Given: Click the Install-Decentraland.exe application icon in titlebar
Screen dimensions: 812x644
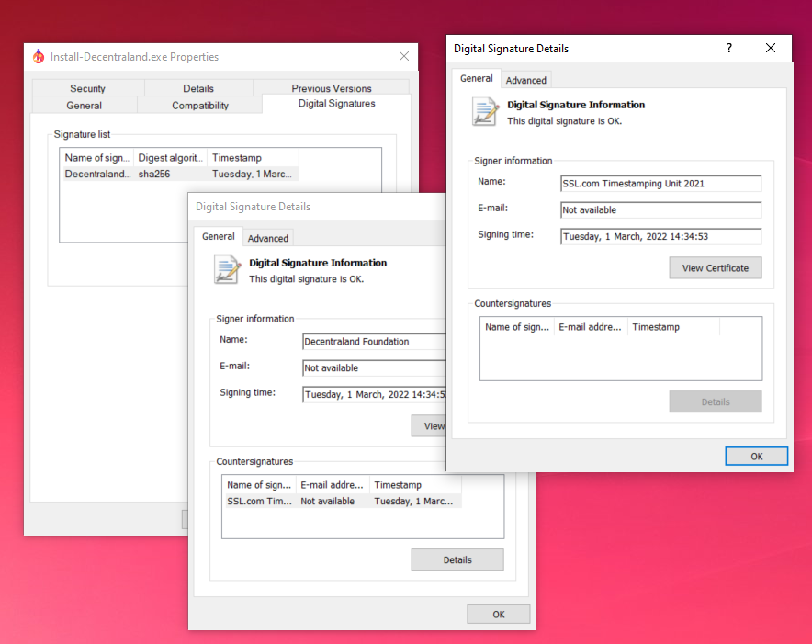Looking at the screenshot, I should point(38,56).
